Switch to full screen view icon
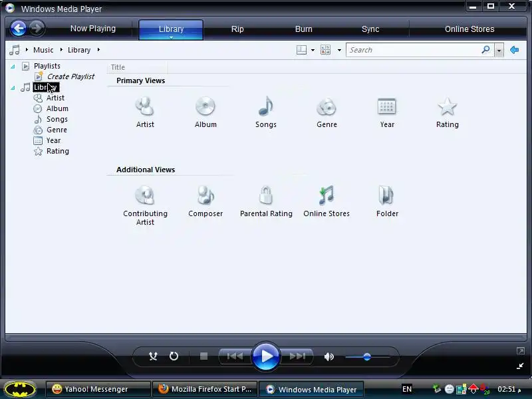The width and height of the screenshot is (532, 399). [521, 351]
